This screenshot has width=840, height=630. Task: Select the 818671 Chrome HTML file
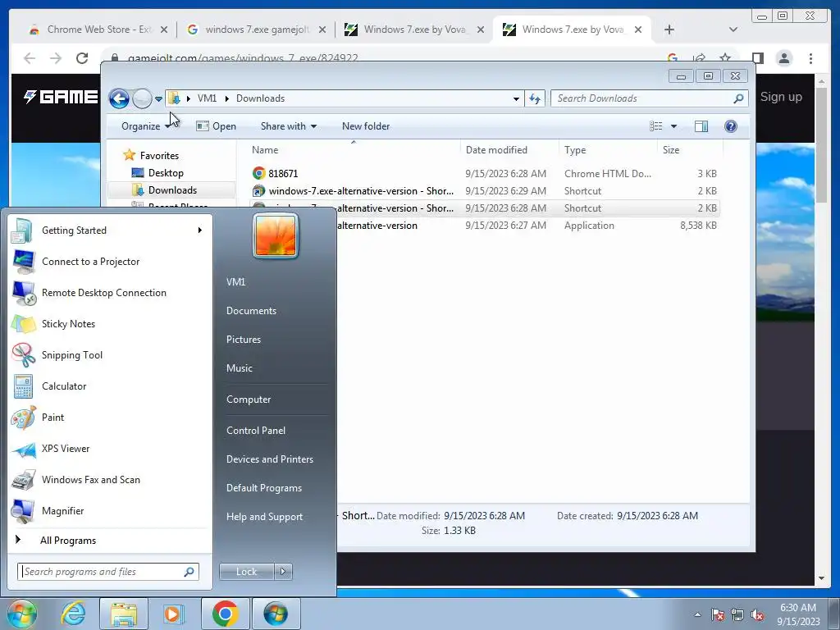click(x=485, y=174)
